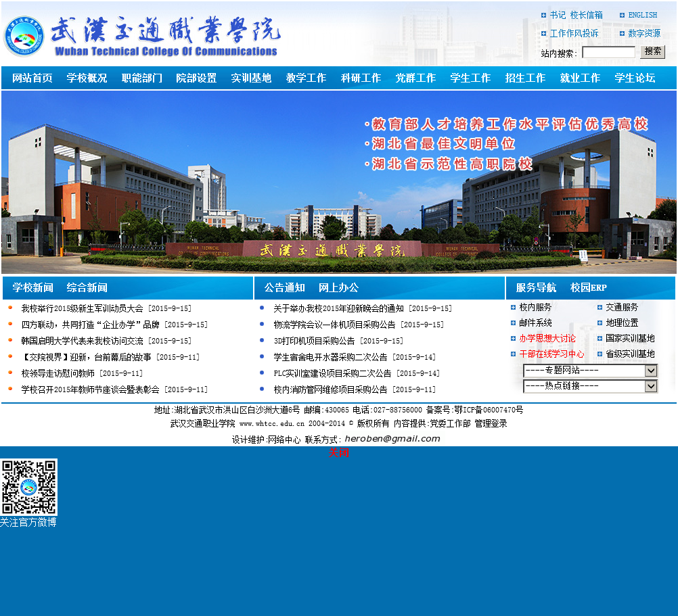
Task: Open notice 关于举办我校2015年迎新晚会的通知
Action: [338, 308]
